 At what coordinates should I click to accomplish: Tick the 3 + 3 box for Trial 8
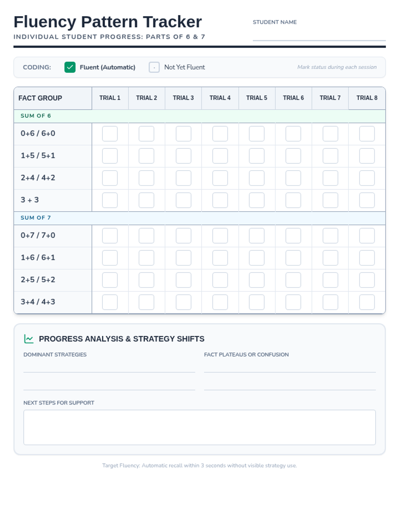tap(367, 200)
